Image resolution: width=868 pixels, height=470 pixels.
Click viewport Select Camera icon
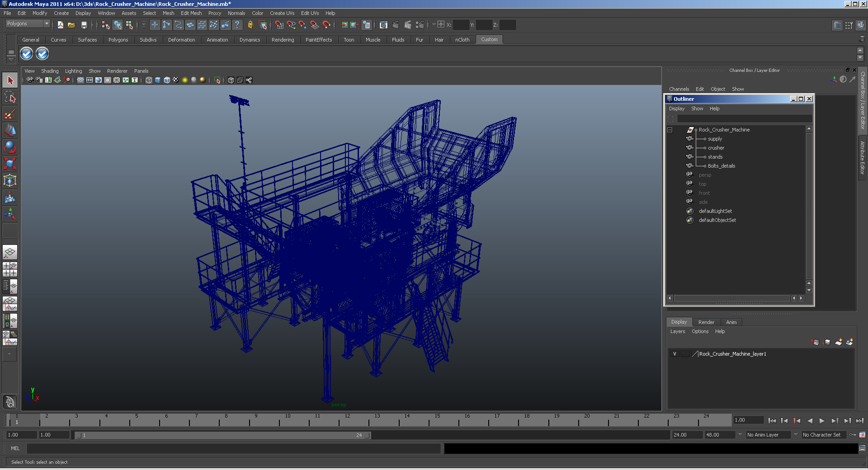tap(30, 80)
